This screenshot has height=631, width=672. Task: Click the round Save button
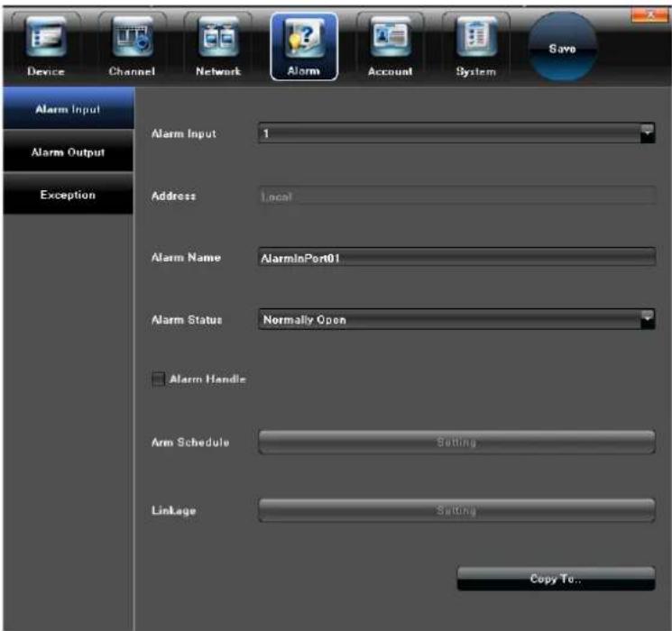click(x=562, y=47)
